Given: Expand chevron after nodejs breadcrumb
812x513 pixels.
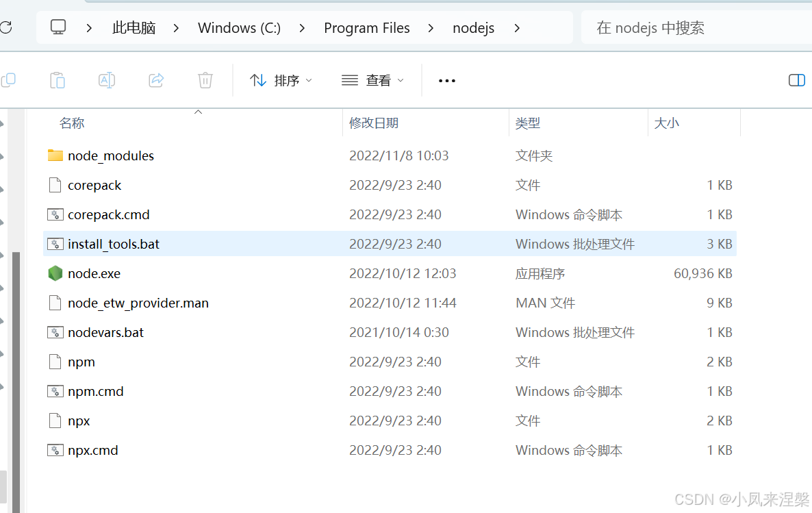Looking at the screenshot, I should click(517, 28).
